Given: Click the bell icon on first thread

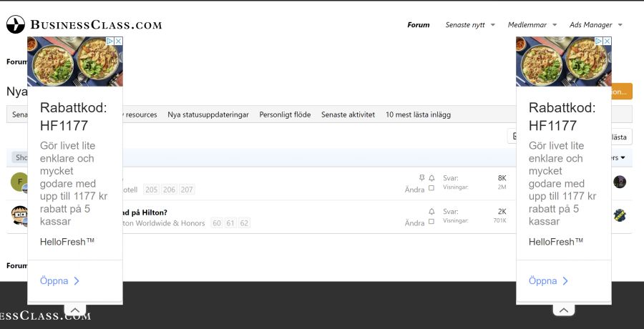Looking at the screenshot, I should pyautogui.click(x=431, y=177).
